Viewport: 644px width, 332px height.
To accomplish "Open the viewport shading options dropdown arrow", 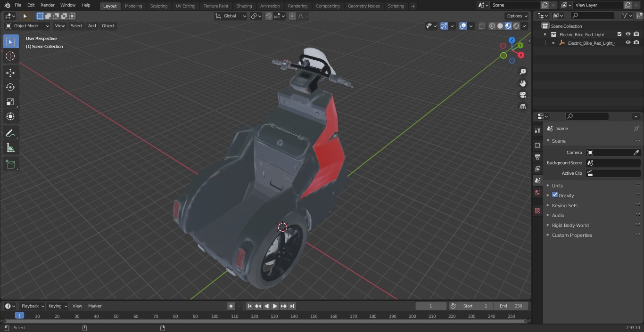I will [x=524, y=26].
